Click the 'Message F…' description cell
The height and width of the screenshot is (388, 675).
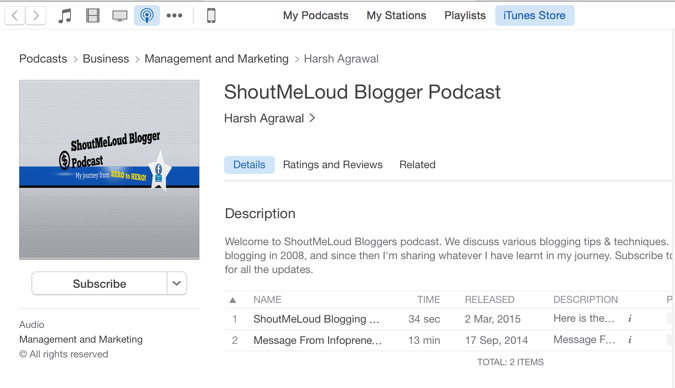584,339
